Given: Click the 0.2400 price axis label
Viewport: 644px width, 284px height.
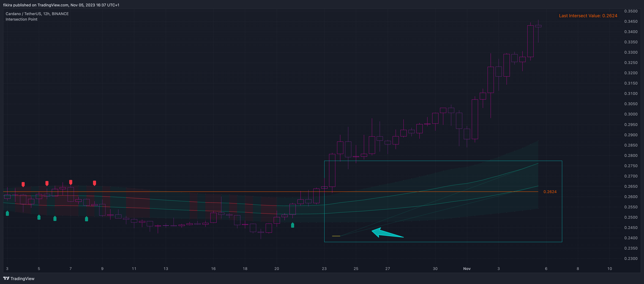Looking at the screenshot, I should click(x=631, y=238).
